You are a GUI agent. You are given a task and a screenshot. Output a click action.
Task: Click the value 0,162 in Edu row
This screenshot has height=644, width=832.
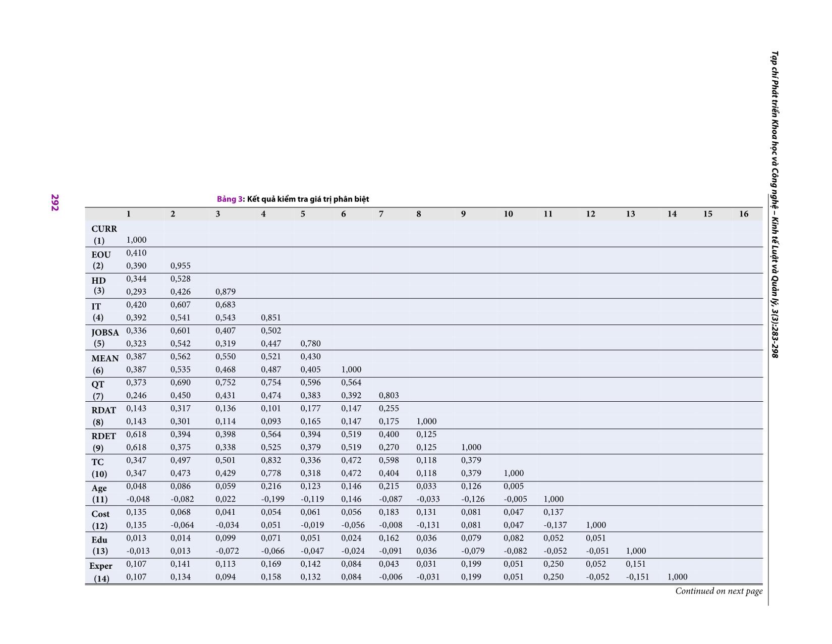pos(389,538)
